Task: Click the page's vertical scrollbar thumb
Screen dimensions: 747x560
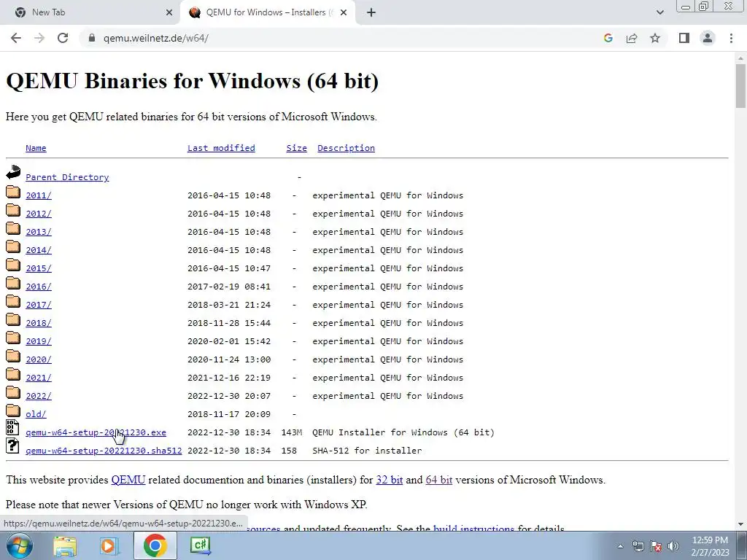Action: click(740, 86)
